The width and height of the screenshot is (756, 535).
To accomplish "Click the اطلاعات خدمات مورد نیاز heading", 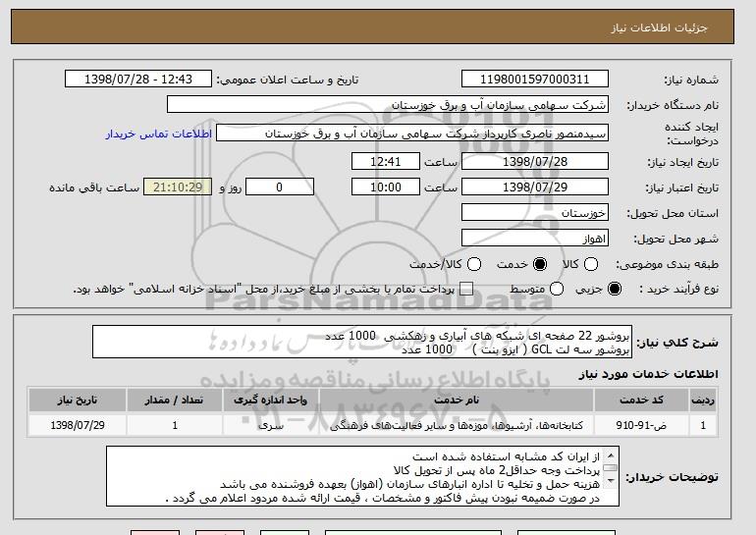I will coord(648,374).
